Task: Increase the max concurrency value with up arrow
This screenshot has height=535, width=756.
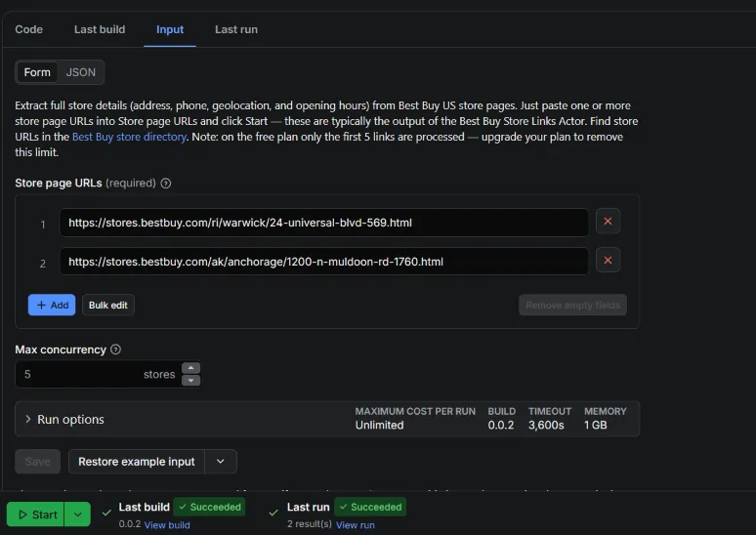Action: [x=190, y=368]
